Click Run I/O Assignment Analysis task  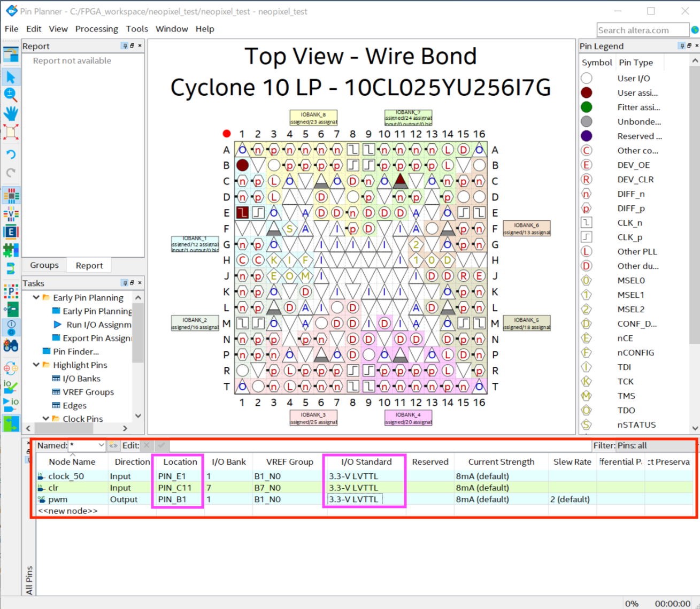98,325
